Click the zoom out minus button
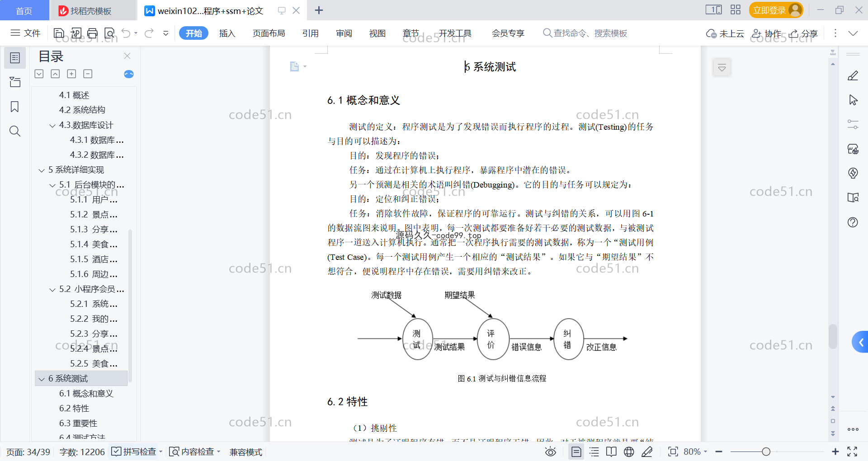The image size is (868, 461). click(719, 452)
